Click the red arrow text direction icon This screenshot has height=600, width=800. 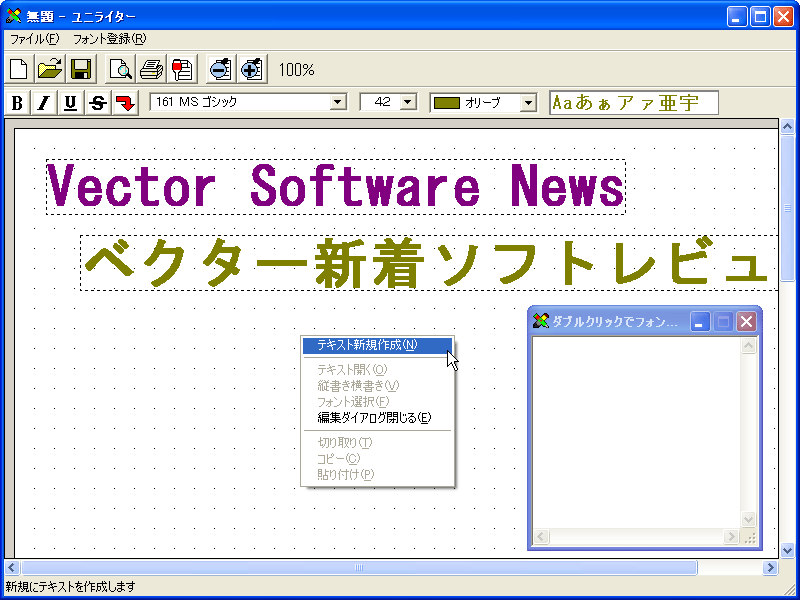coord(125,103)
